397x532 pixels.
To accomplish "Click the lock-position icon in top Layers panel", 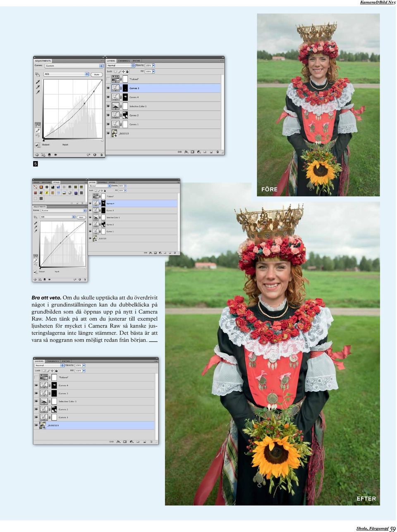I will pyautogui.click(x=124, y=71).
